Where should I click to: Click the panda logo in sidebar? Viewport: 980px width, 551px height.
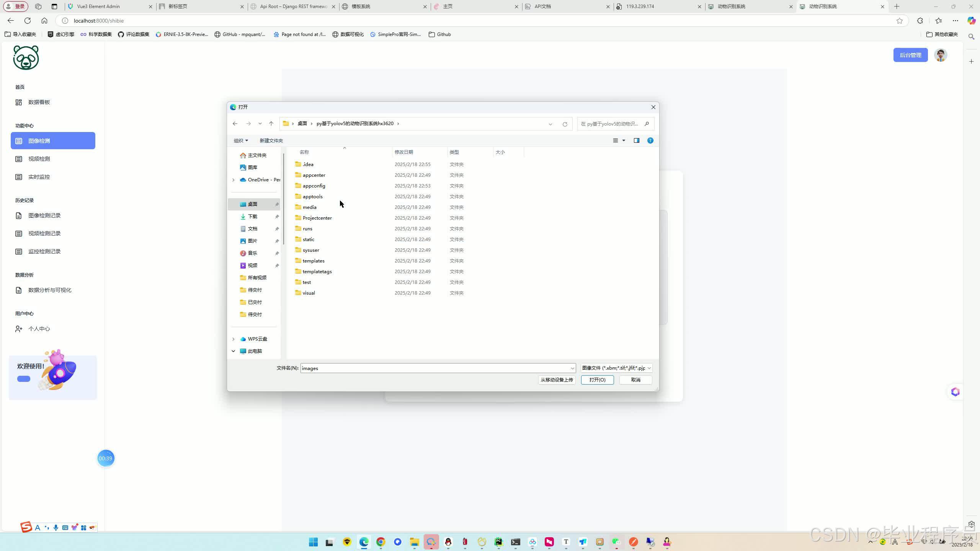[26, 58]
